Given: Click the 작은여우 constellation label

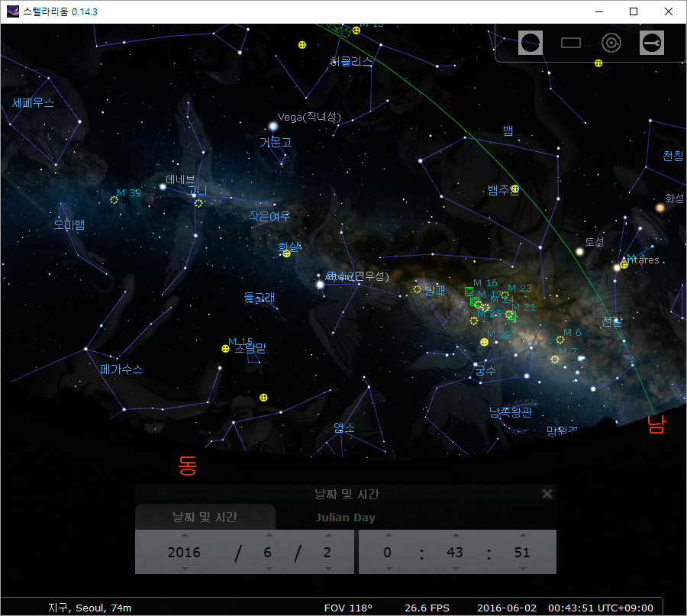Looking at the screenshot, I should (x=269, y=216).
